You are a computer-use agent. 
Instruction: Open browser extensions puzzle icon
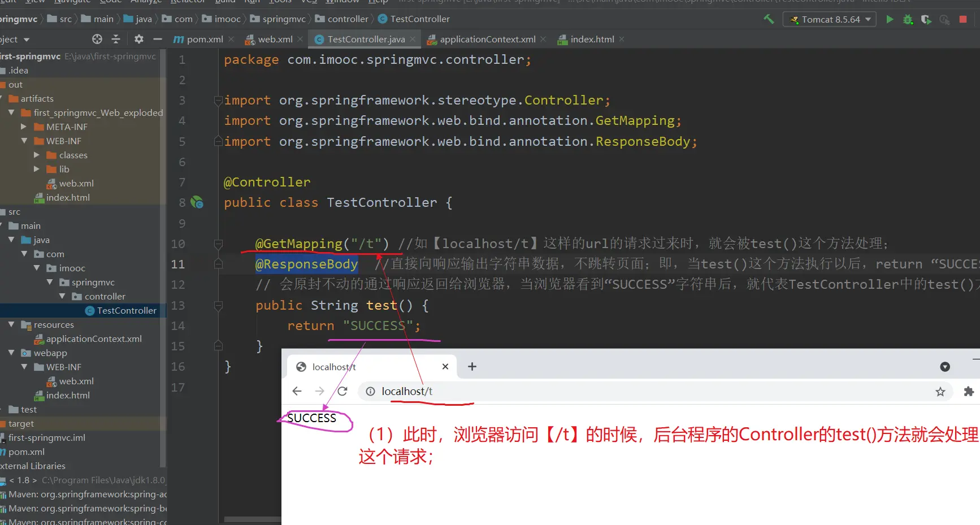(x=969, y=392)
